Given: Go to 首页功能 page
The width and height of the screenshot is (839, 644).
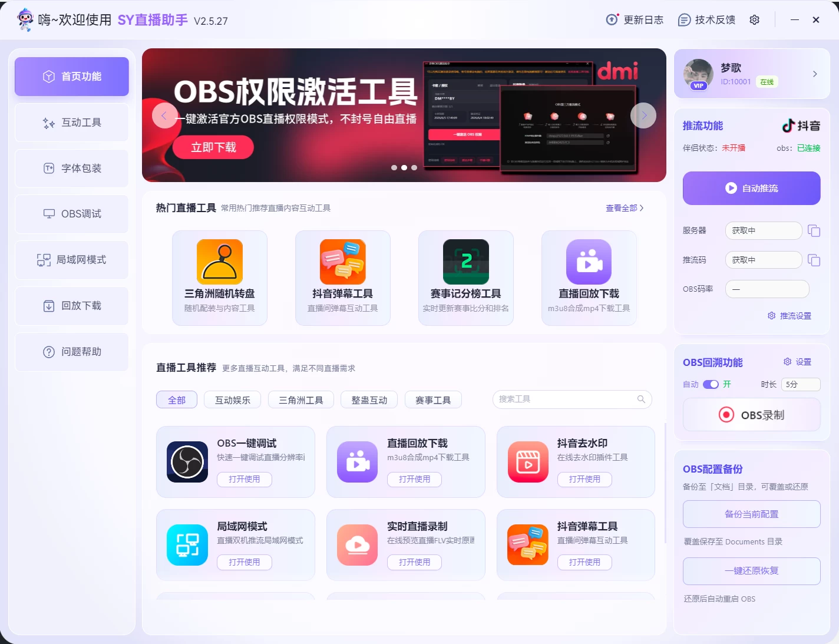Looking at the screenshot, I should pyautogui.click(x=72, y=77).
